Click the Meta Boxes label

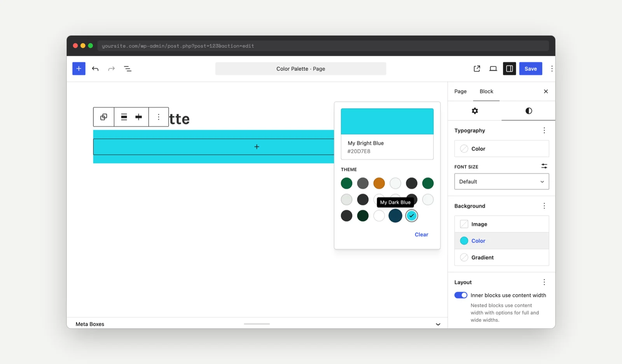point(90,324)
